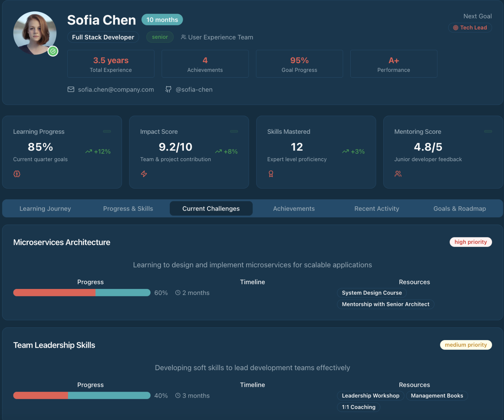Click the GitHub icon beside @sofia-chen
The width and height of the screenshot is (504, 420).
168,89
